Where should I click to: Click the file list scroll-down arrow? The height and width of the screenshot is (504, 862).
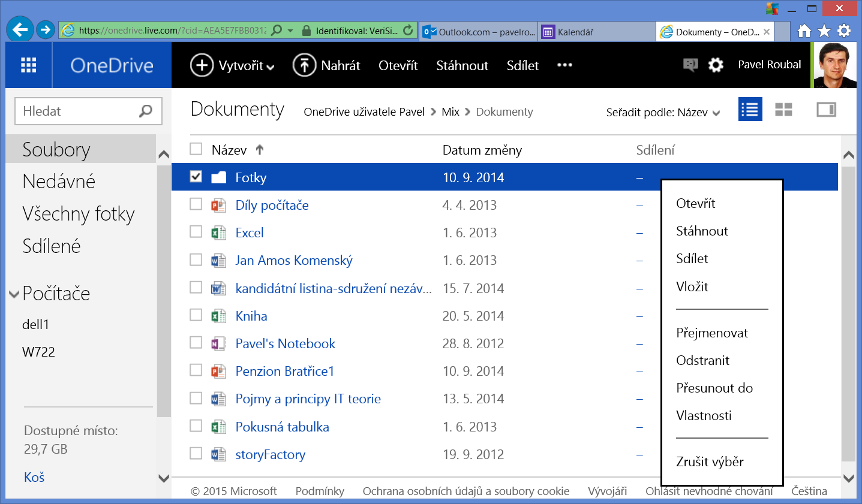849,478
